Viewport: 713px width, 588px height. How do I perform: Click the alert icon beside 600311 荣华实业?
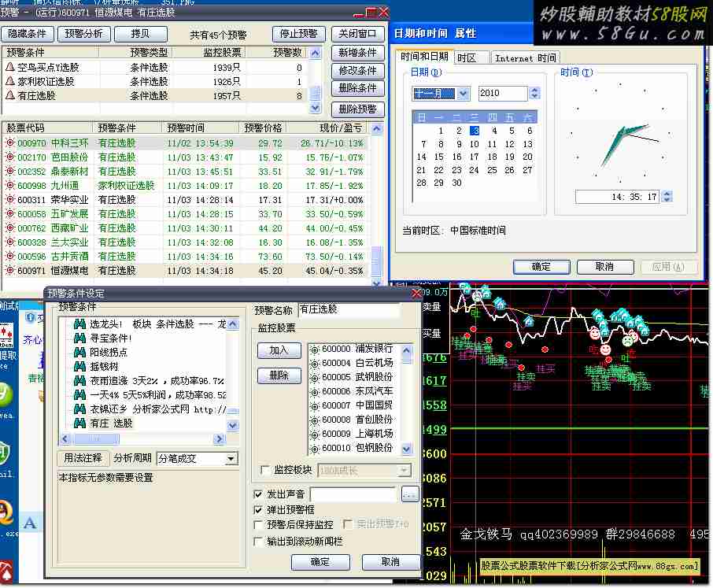[x=9, y=199]
